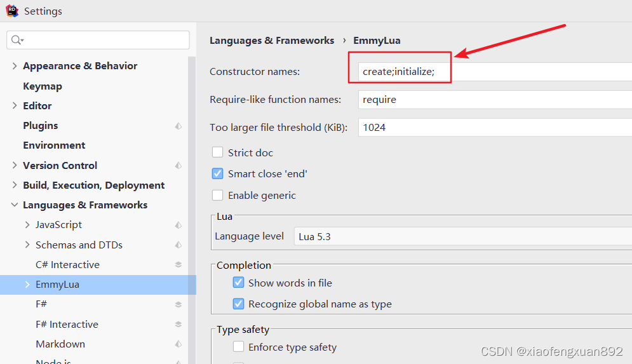632x364 pixels.
Task: Click Languages & Frameworks breadcrumb link
Action: pyautogui.click(x=272, y=40)
